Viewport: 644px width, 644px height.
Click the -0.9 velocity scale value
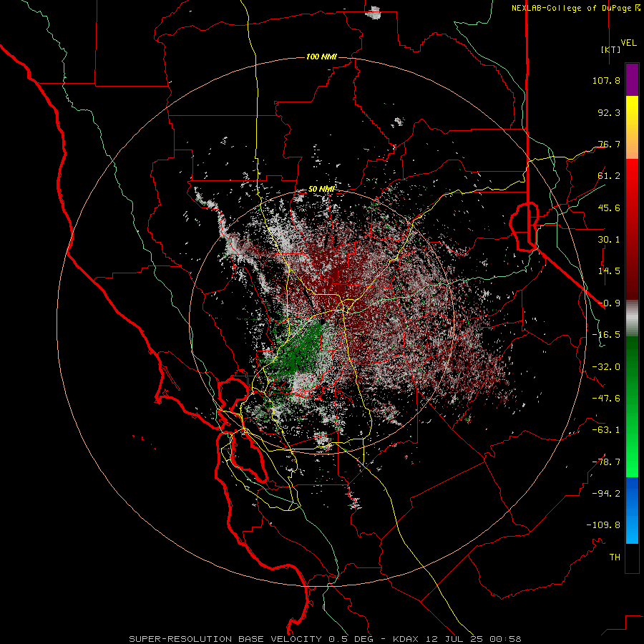pyautogui.click(x=609, y=303)
